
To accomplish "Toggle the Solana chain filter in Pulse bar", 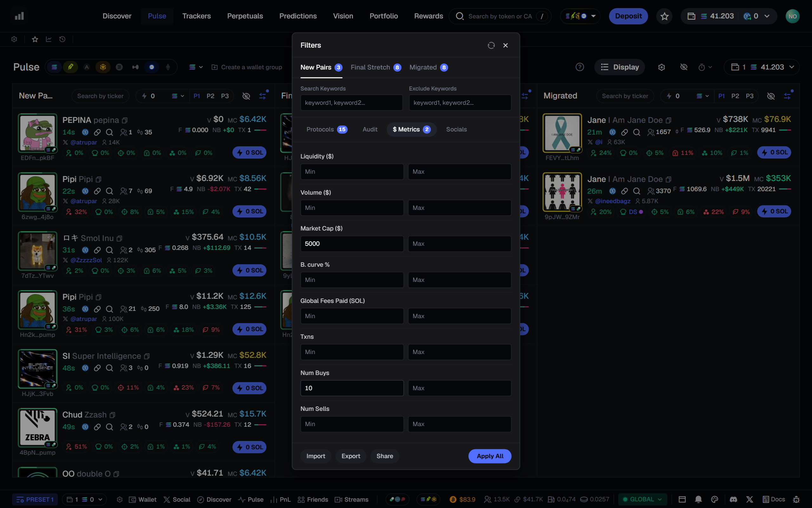I will pos(54,67).
